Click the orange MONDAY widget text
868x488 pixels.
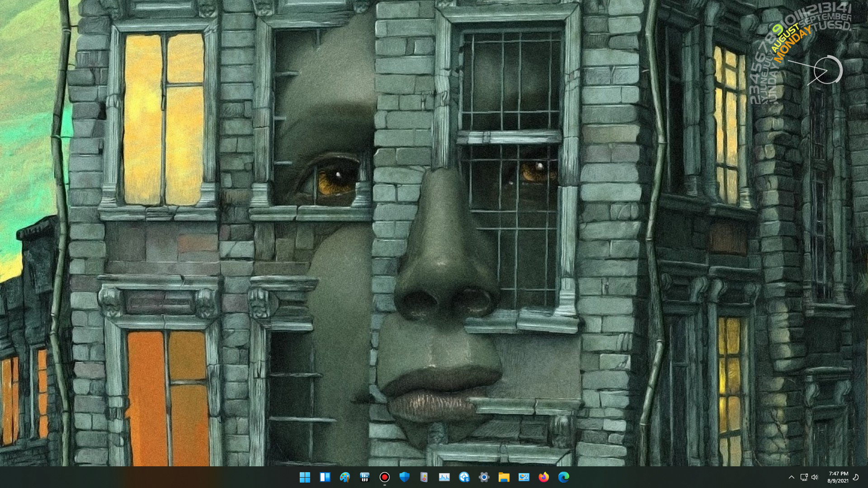(x=792, y=44)
